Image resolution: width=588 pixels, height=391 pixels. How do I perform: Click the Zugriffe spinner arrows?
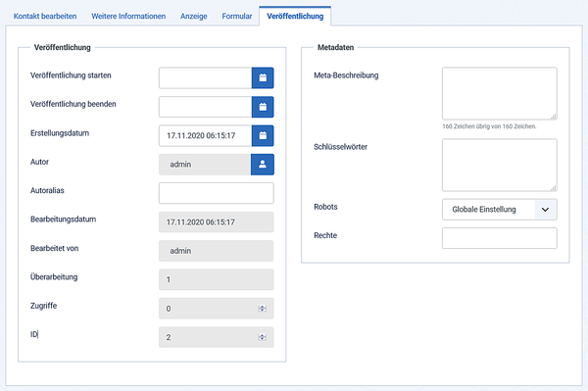tap(262, 308)
